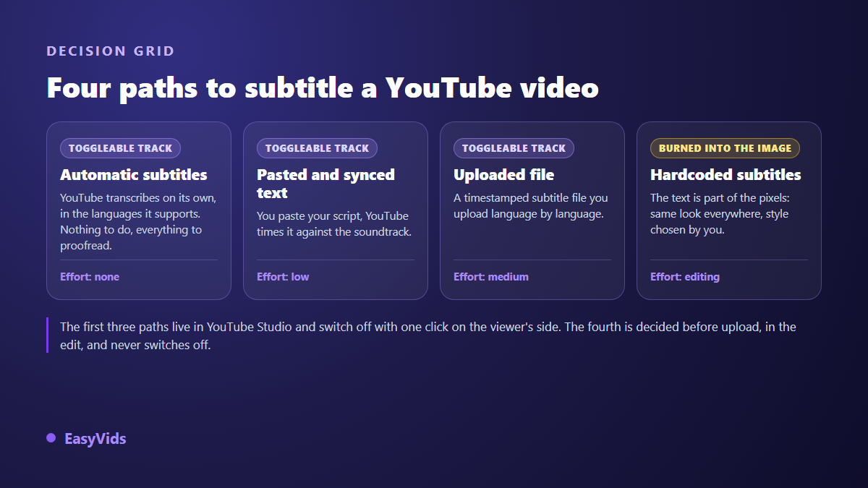Screen dimensions: 868x488
Task: Click the 'EasyVids' brand name
Action: pyautogui.click(x=95, y=439)
